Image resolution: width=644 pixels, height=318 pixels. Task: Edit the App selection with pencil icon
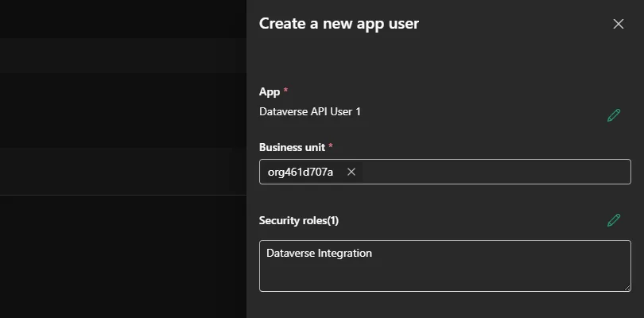pyautogui.click(x=614, y=115)
